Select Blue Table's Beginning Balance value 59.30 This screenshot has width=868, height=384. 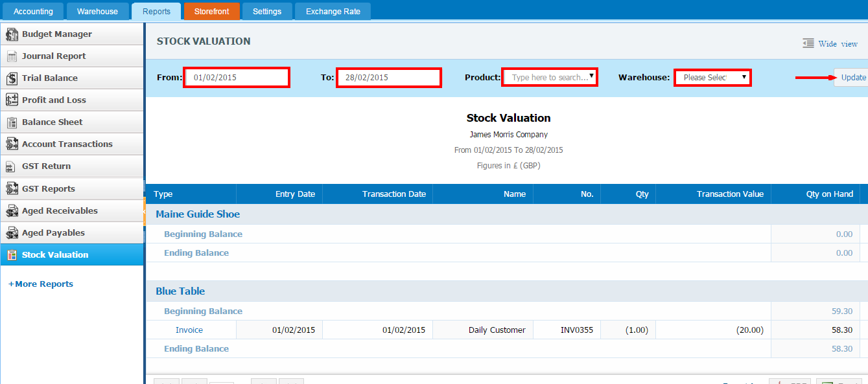[842, 311]
